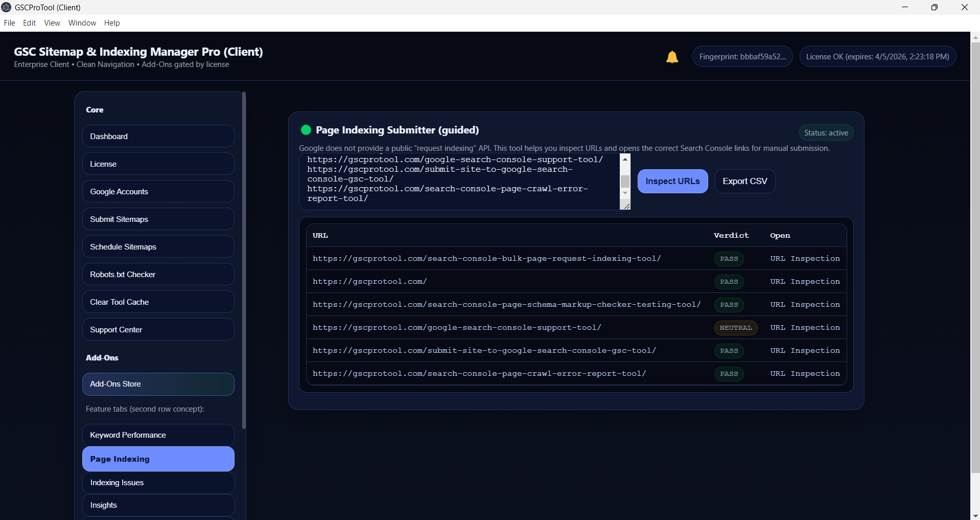
Task: Open the Add-Ons Store
Action: pos(158,384)
